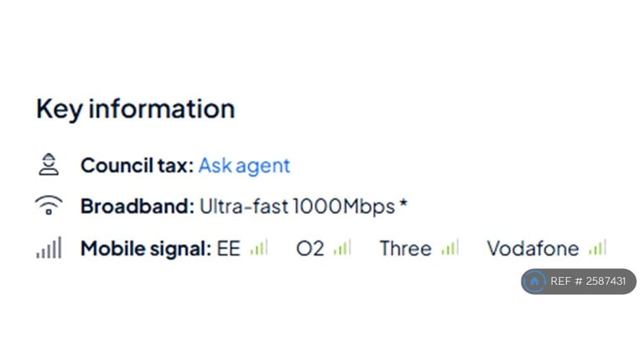Click the EE signal strength icon
The width and height of the screenshot is (644, 362).
click(259, 247)
